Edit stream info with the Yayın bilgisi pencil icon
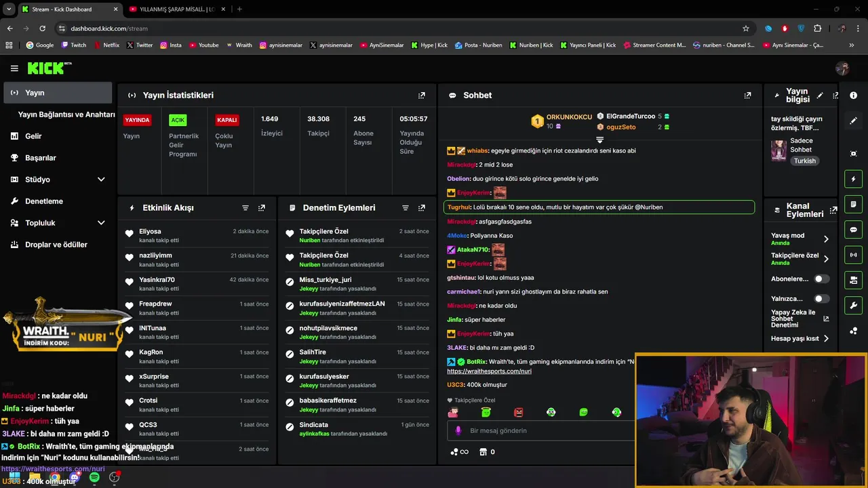This screenshot has height=488, width=868. [x=820, y=96]
